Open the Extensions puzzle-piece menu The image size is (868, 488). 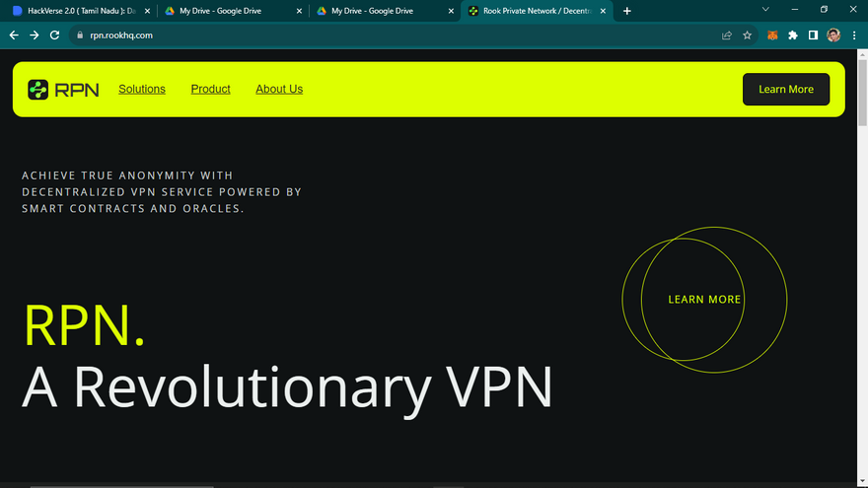(793, 35)
